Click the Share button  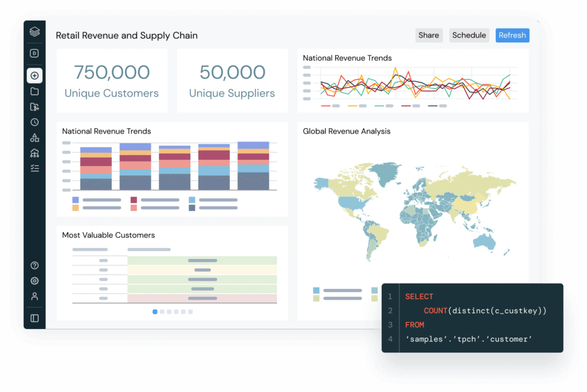pyautogui.click(x=428, y=36)
